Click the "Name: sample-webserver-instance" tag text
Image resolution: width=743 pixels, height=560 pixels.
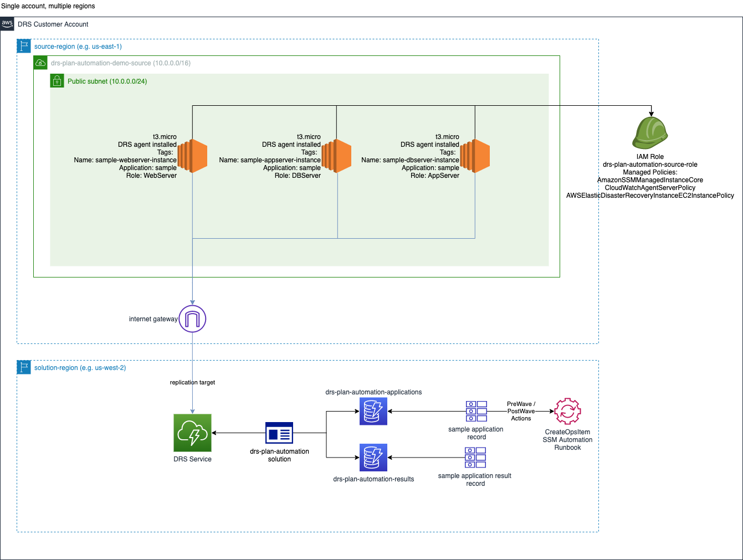tap(125, 160)
